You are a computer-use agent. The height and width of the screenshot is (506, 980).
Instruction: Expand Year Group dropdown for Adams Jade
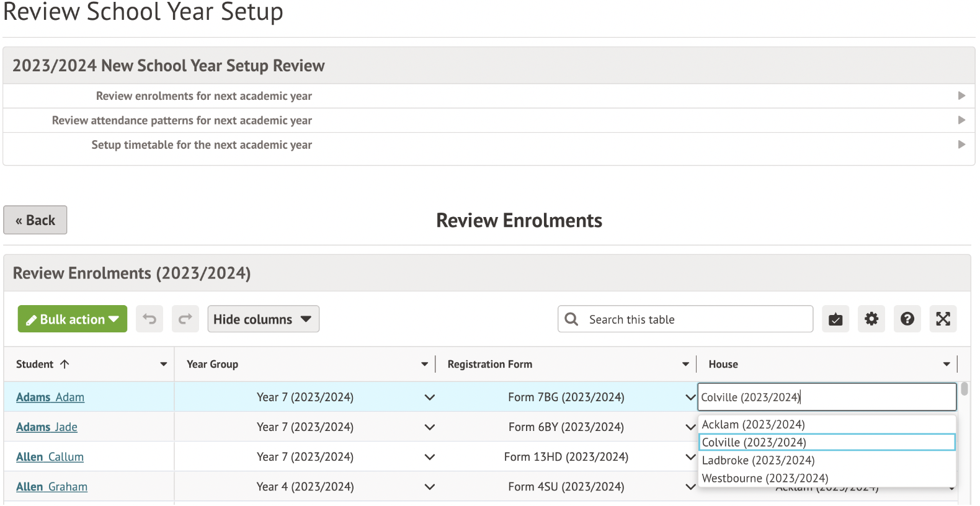(430, 427)
